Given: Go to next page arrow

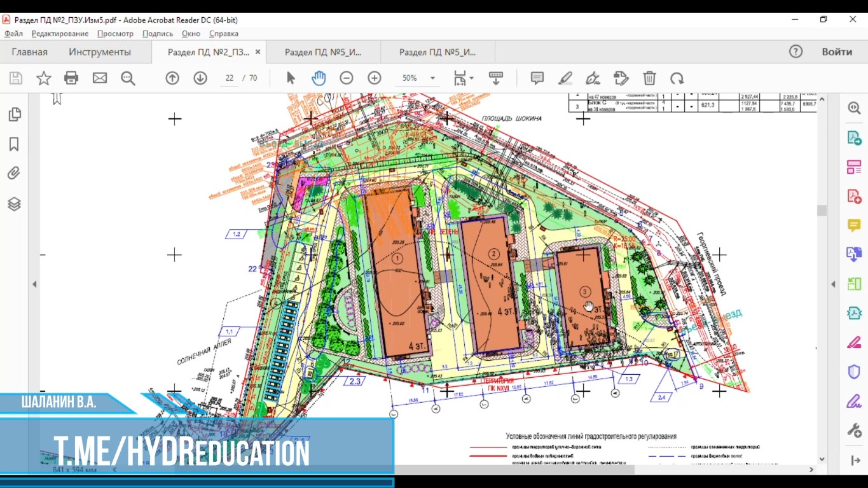Looking at the screenshot, I should 200,78.
